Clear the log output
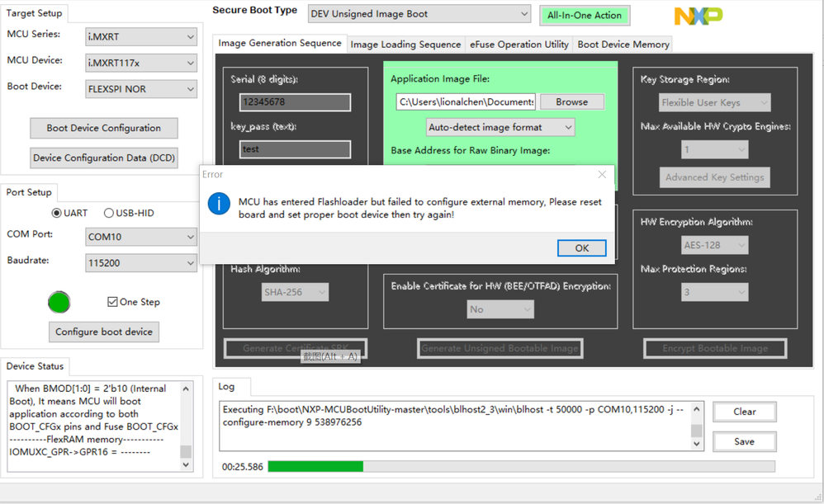 click(744, 412)
